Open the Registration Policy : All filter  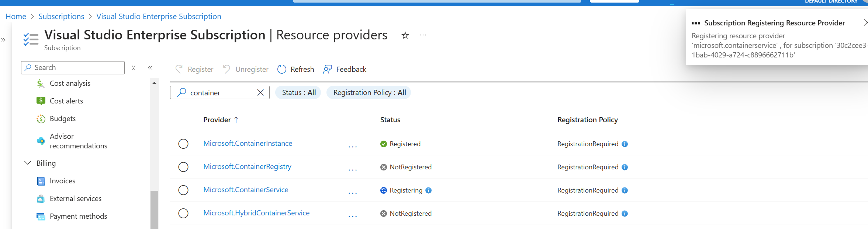[x=369, y=92]
